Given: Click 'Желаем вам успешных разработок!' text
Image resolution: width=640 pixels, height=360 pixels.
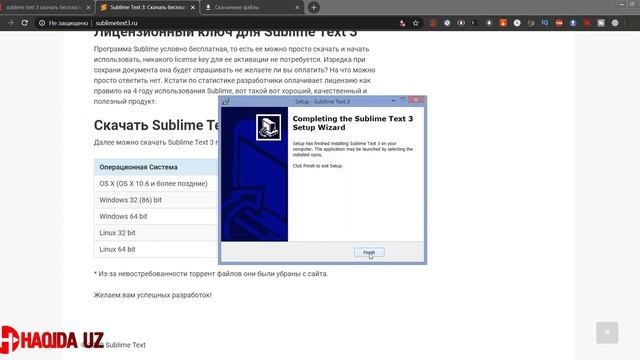Looking at the screenshot, I should coord(153,295).
